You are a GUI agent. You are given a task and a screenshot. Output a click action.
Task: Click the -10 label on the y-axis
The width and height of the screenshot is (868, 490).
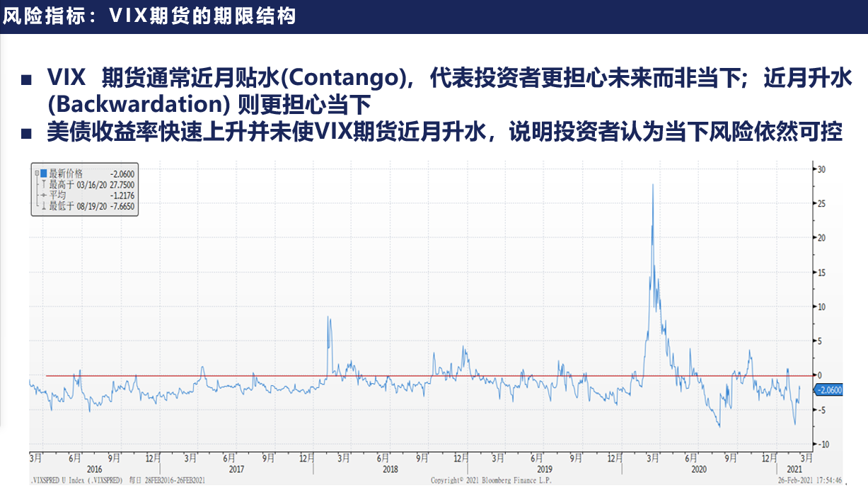pos(823,444)
